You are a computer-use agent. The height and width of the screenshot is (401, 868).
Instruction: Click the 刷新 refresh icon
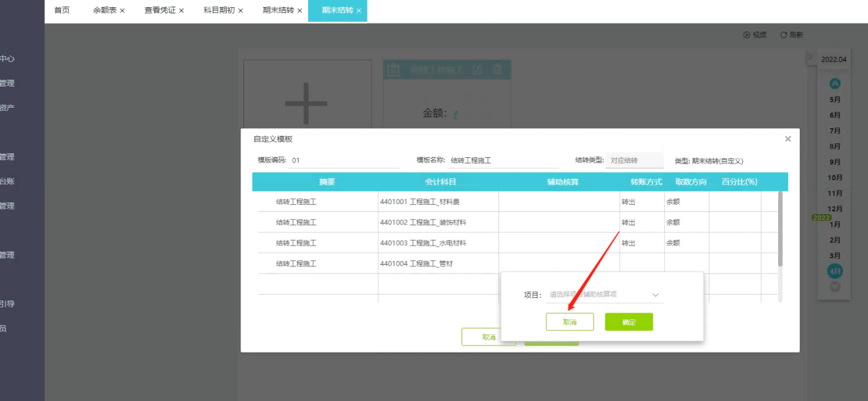pyautogui.click(x=783, y=35)
